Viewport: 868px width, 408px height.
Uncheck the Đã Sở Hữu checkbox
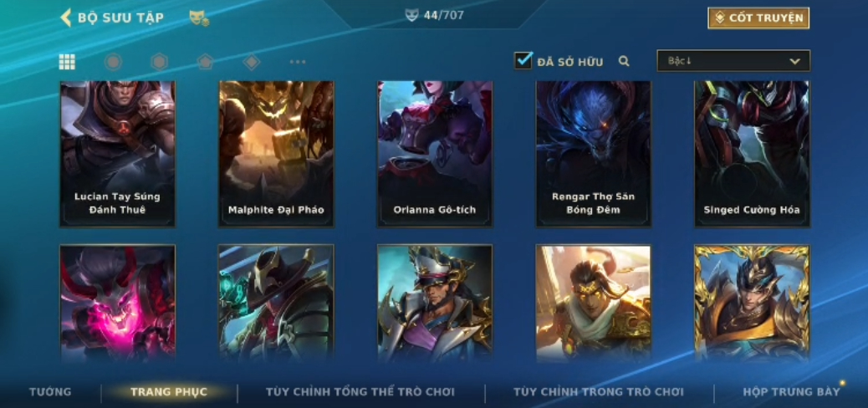523,60
